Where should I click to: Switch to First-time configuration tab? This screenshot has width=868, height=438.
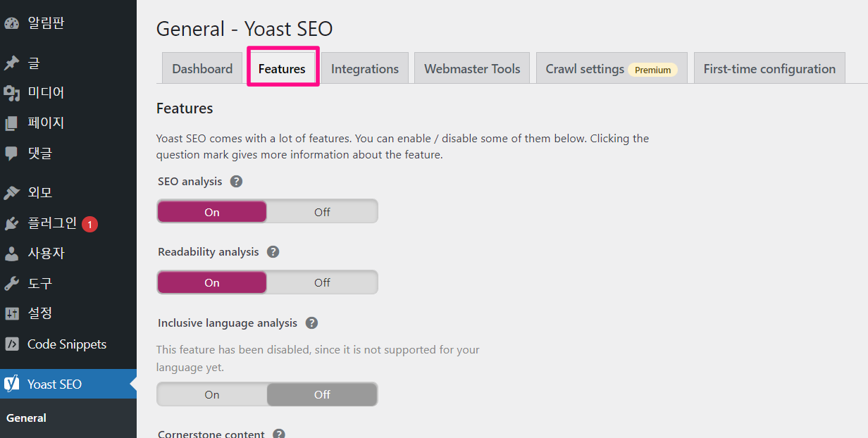(x=769, y=68)
